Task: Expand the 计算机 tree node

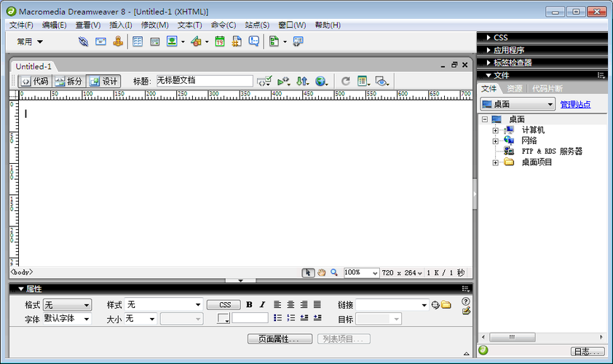Action: pyautogui.click(x=495, y=130)
